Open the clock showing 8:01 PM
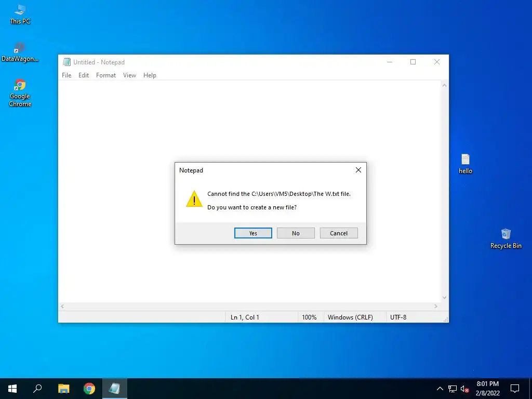Image resolution: width=532 pixels, height=399 pixels. [487, 389]
